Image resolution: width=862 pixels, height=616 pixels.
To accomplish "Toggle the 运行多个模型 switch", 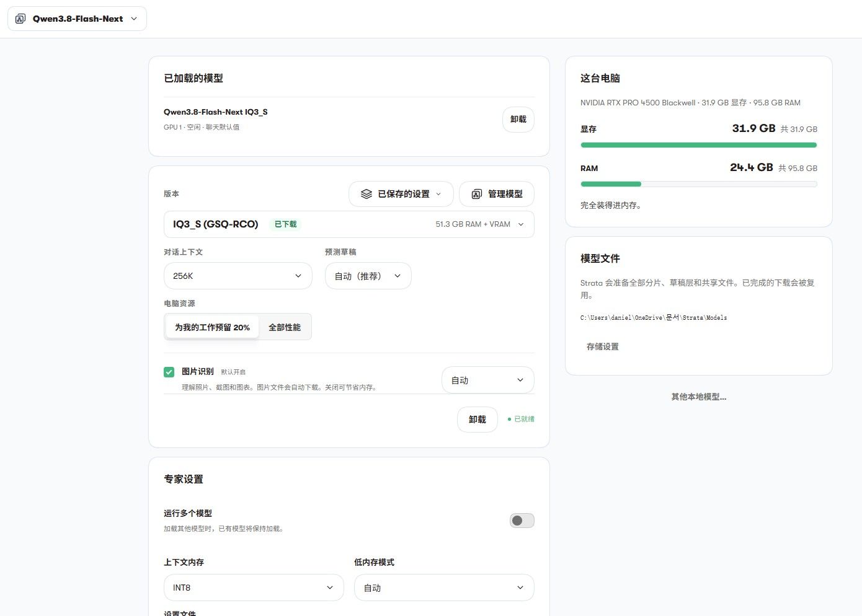I will (x=522, y=521).
